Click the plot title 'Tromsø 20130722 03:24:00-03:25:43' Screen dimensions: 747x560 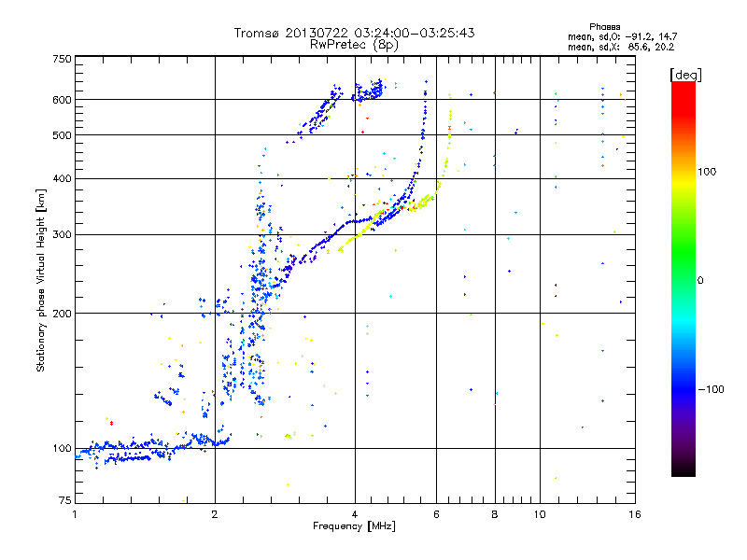pyautogui.click(x=354, y=33)
